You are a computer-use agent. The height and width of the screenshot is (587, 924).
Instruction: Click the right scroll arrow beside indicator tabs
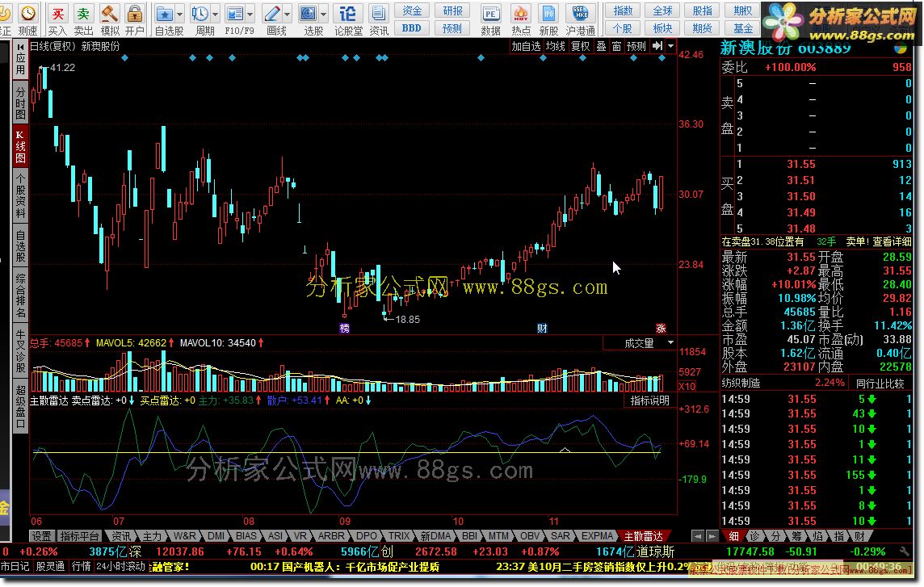click(712, 536)
